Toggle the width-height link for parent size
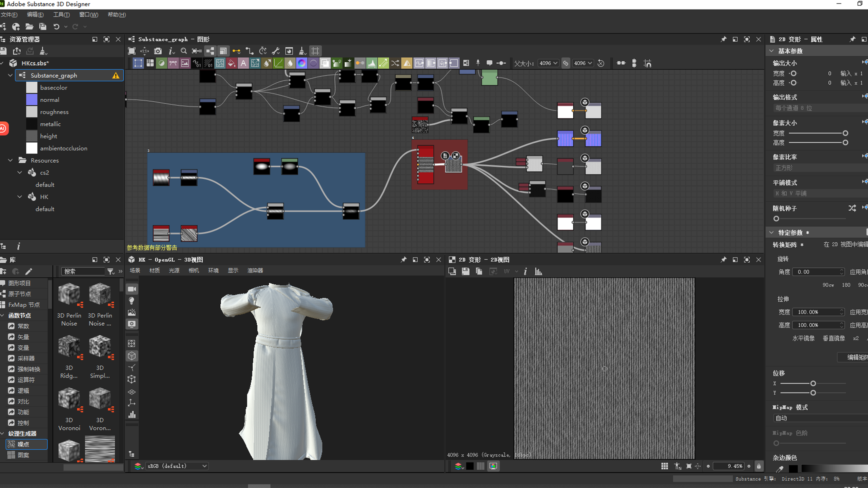The image size is (868, 488). pyautogui.click(x=566, y=63)
